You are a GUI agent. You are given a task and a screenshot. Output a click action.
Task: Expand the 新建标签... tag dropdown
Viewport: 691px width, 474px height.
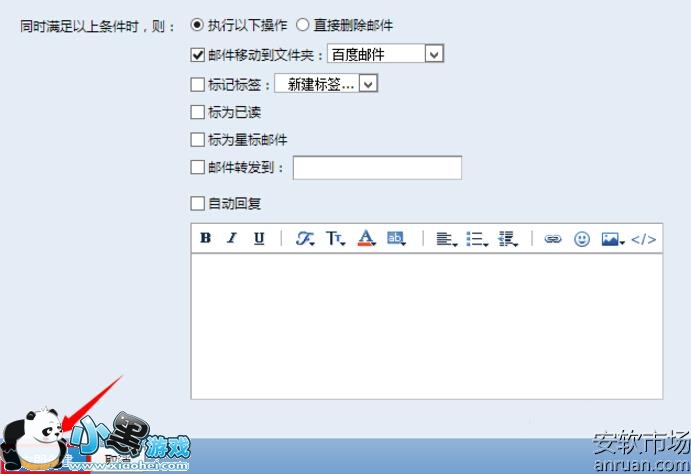tap(326, 84)
